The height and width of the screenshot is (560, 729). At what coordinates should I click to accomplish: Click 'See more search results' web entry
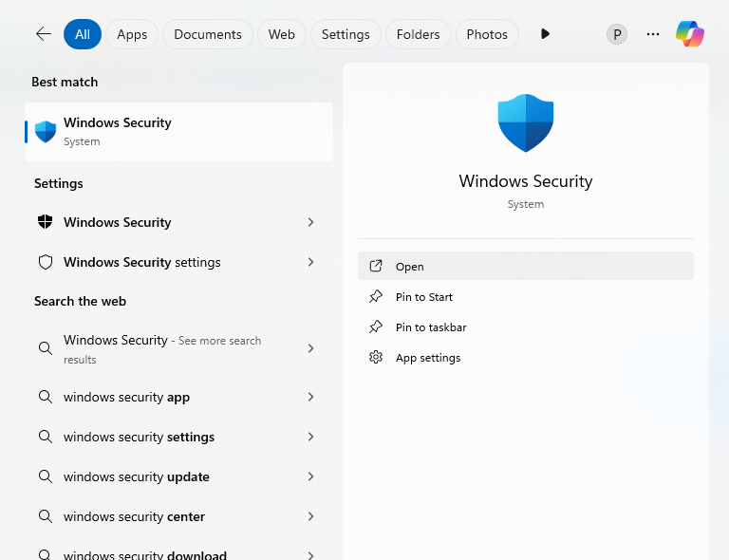(x=161, y=349)
